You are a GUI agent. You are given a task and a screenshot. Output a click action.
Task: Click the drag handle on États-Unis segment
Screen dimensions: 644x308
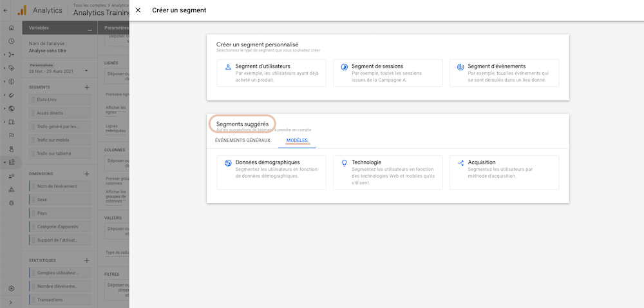[x=33, y=99]
